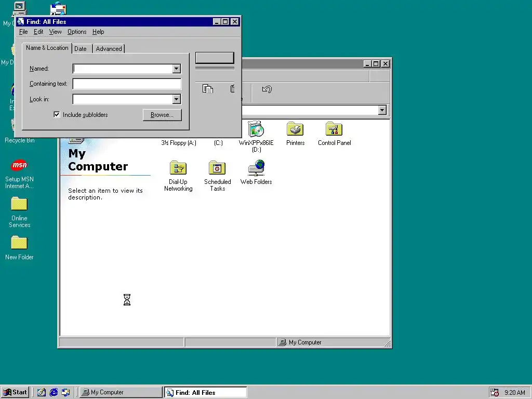Open the WinXPPx86IE (D:) CD drive icon
Viewport: 532px width, 399px height.
click(x=256, y=129)
